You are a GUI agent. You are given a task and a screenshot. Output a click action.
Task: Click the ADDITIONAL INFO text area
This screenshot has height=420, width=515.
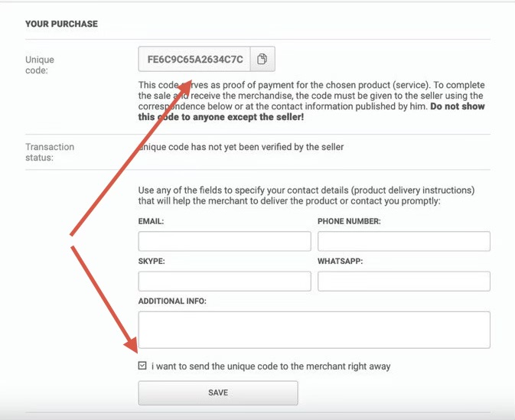[314, 330]
